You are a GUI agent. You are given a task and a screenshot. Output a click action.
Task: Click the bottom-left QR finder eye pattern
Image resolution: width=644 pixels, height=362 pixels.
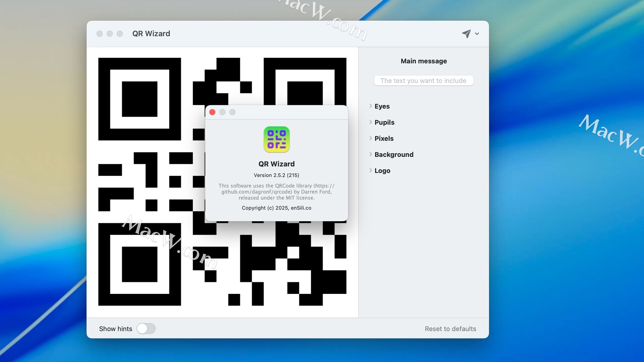point(140,264)
